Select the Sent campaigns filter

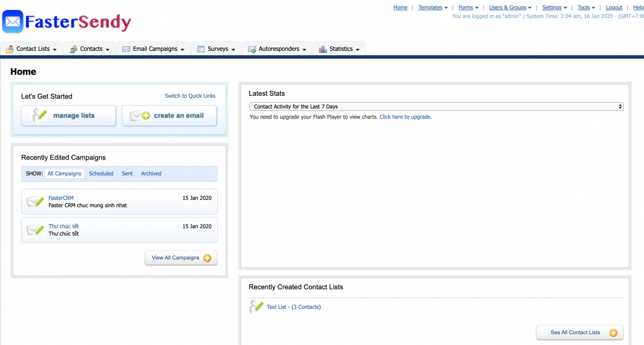pyautogui.click(x=127, y=174)
